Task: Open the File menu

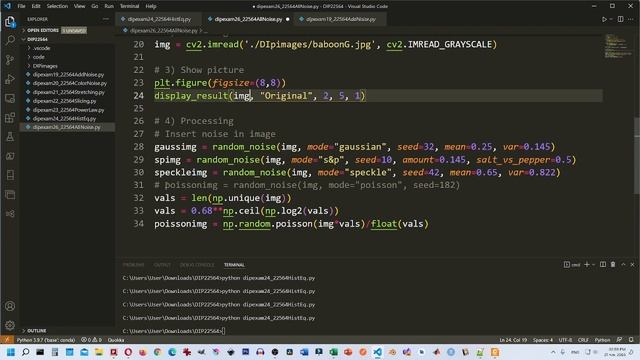Action: tap(21, 6)
